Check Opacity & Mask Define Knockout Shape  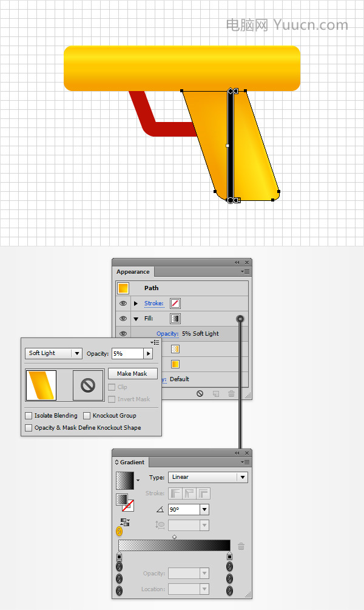[x=29, y=427]
